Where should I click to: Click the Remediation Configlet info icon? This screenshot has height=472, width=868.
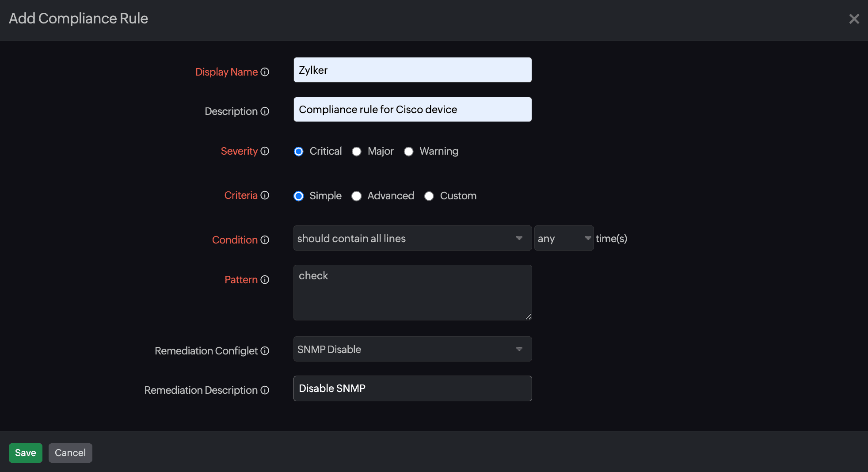265,351
